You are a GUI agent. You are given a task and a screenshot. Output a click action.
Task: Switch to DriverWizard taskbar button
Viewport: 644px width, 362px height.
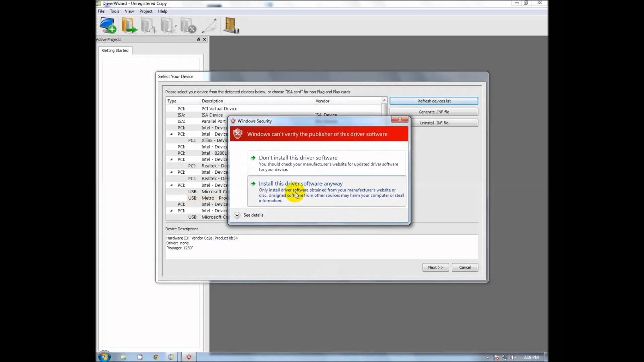(x=171, y=357)
